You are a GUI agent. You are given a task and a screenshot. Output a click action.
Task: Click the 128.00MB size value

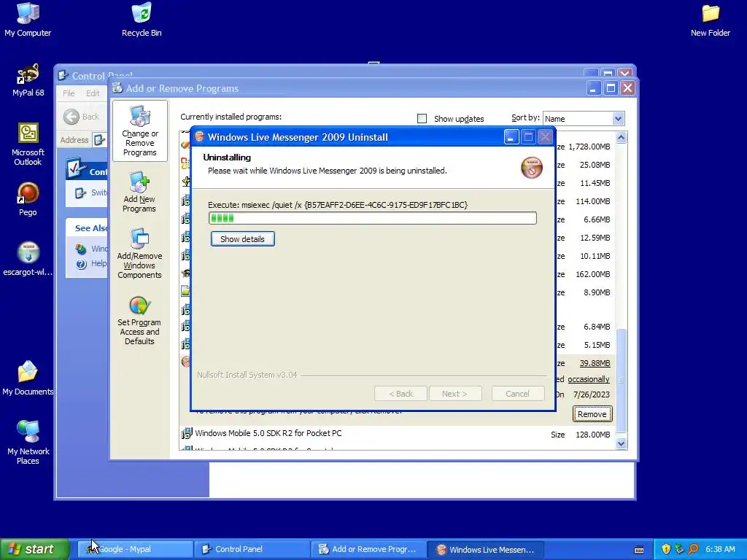click(592, 435)
